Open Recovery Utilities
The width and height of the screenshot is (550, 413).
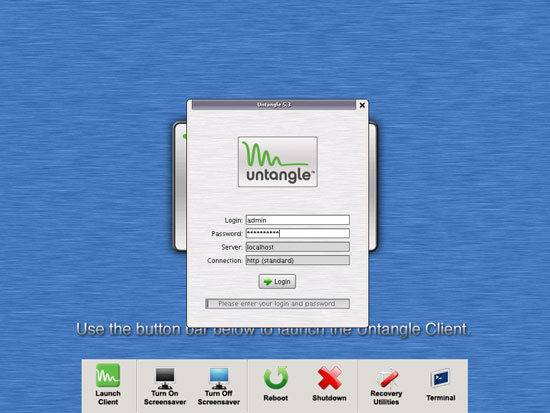pos(386,386)
